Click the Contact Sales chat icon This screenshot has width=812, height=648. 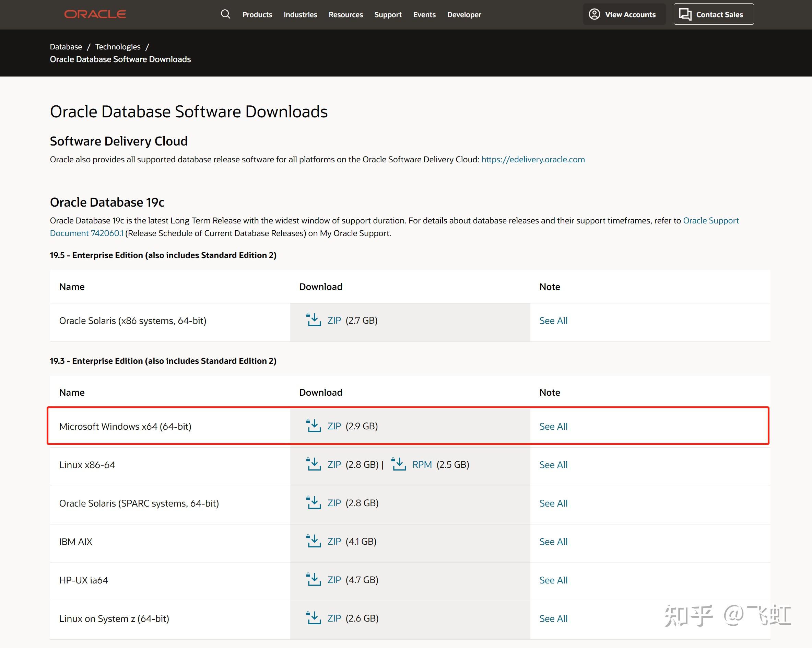(x=685, y=14)
